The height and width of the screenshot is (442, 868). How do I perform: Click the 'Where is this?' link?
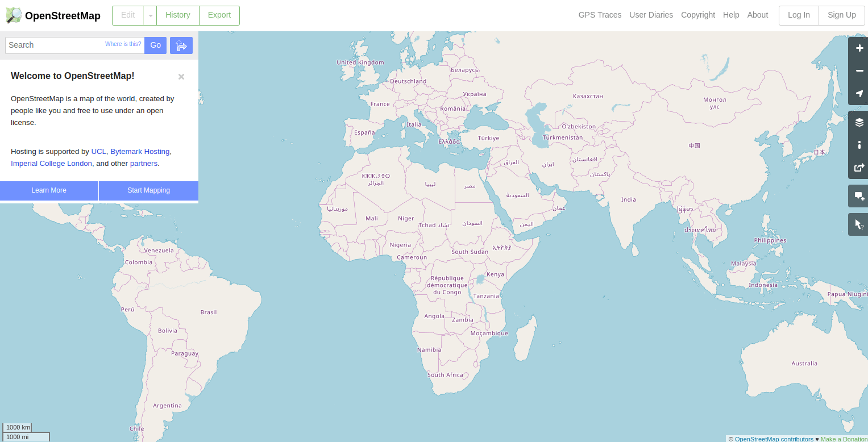(123, 44)
